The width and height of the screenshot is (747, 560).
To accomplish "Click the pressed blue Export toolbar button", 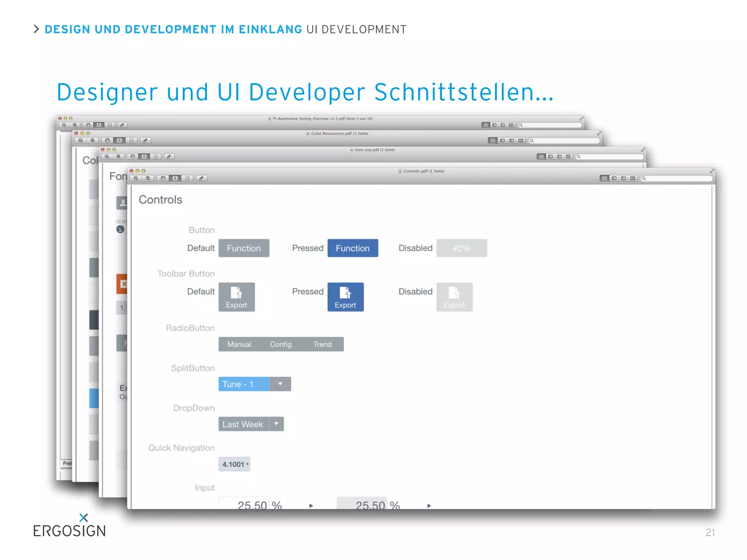I will [x=345, y=297].
